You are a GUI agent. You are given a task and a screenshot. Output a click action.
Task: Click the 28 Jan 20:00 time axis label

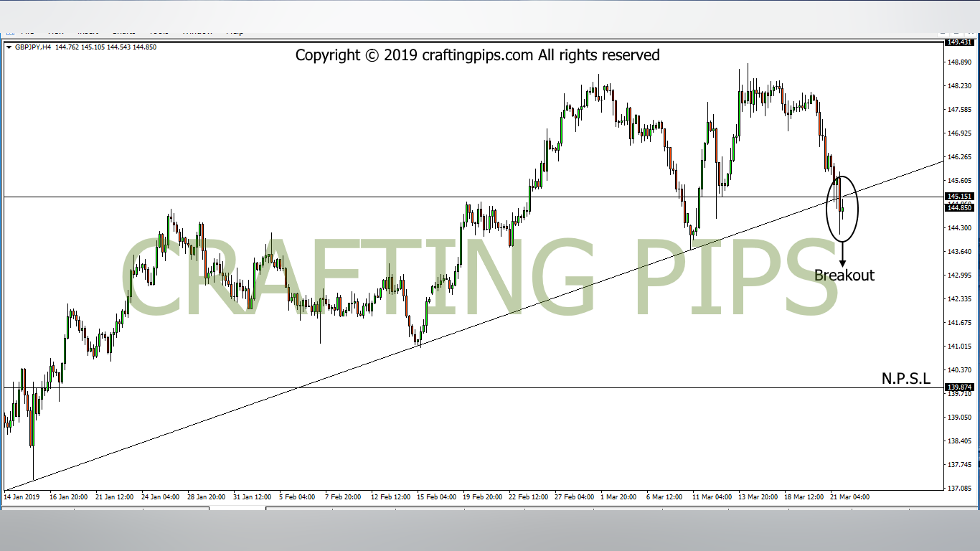[x=207, y=496]
